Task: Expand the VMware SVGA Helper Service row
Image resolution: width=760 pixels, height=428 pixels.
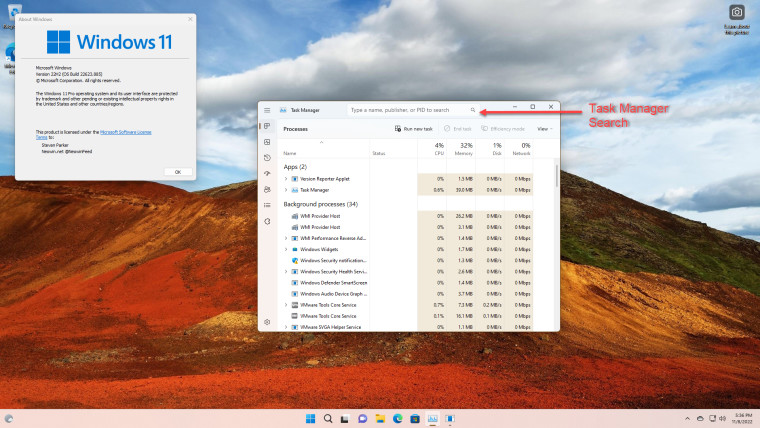Action: point(286,327)
